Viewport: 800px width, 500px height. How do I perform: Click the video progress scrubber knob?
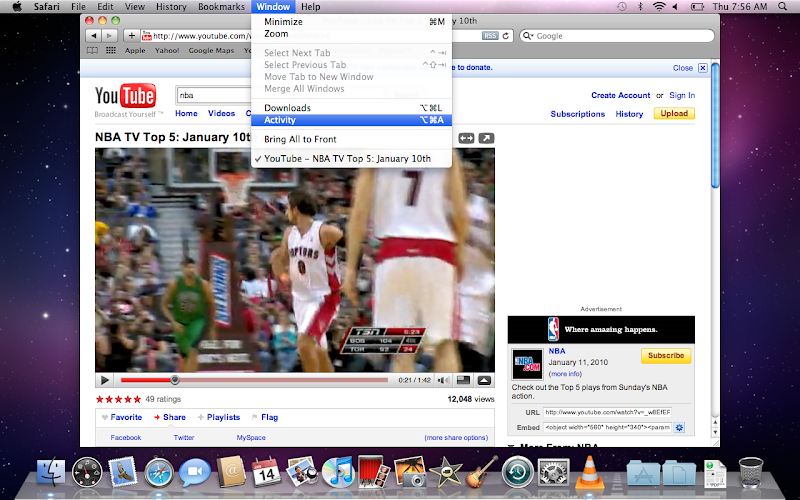[175, 380]
